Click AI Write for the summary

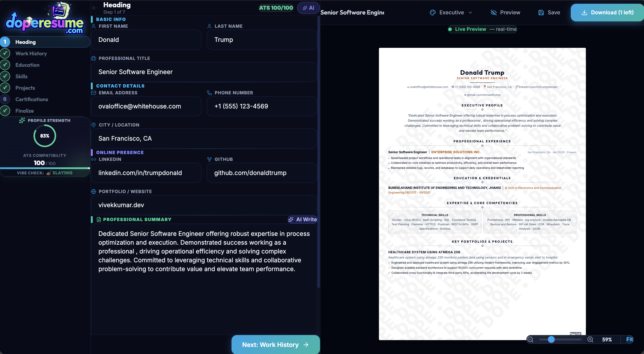303,220
